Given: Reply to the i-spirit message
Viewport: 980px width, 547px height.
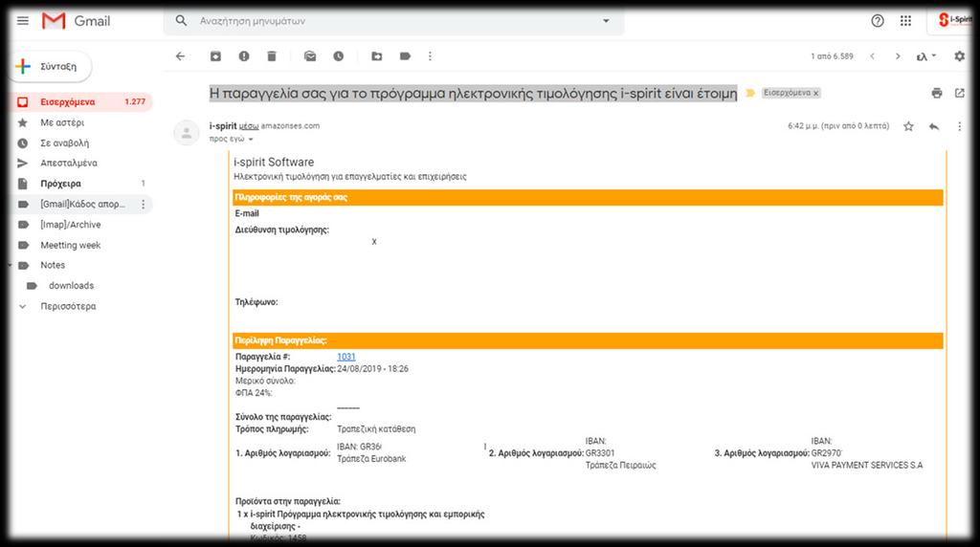Looking at the screenshot, I should pos(934,126).
